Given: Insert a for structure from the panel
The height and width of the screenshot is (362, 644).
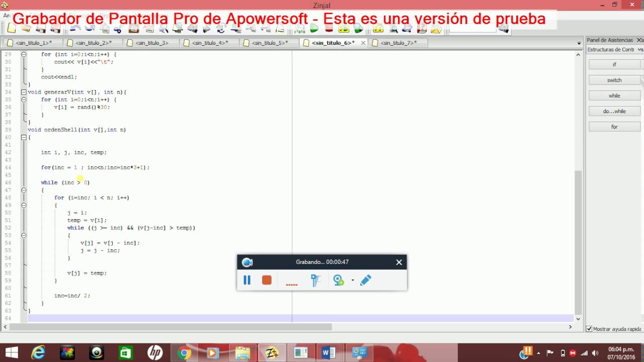Looking at the screenshot, I should (x=614, y=127).
